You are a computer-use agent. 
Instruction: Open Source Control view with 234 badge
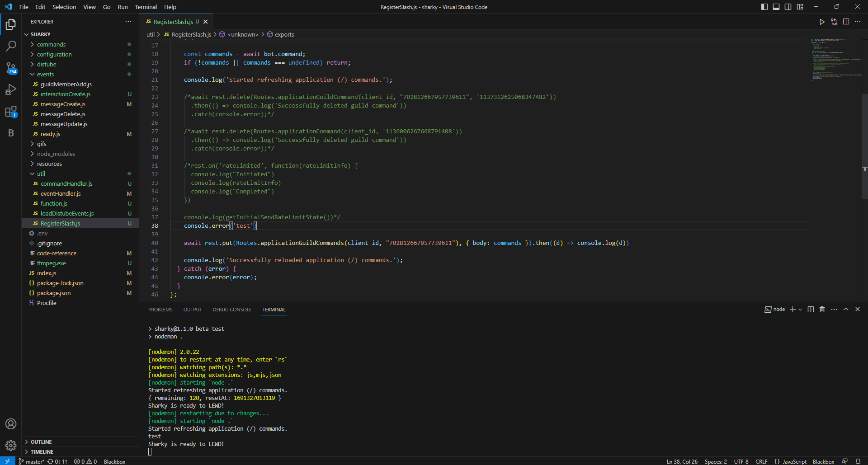tap(11, 68)
